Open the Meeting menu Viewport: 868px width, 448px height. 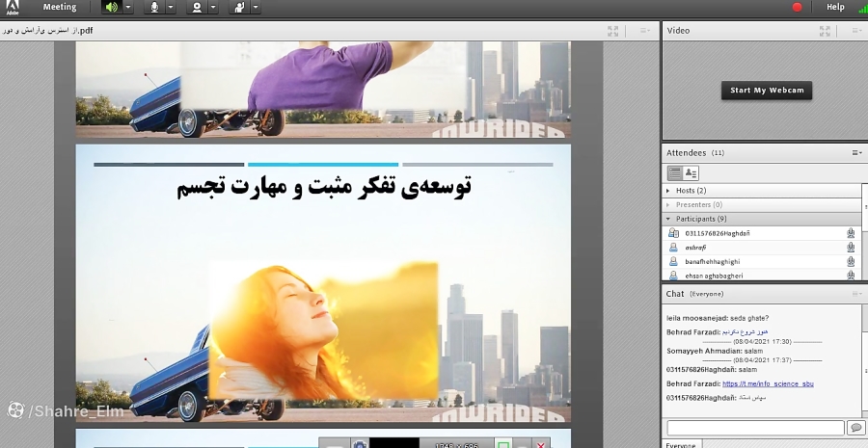60,7
